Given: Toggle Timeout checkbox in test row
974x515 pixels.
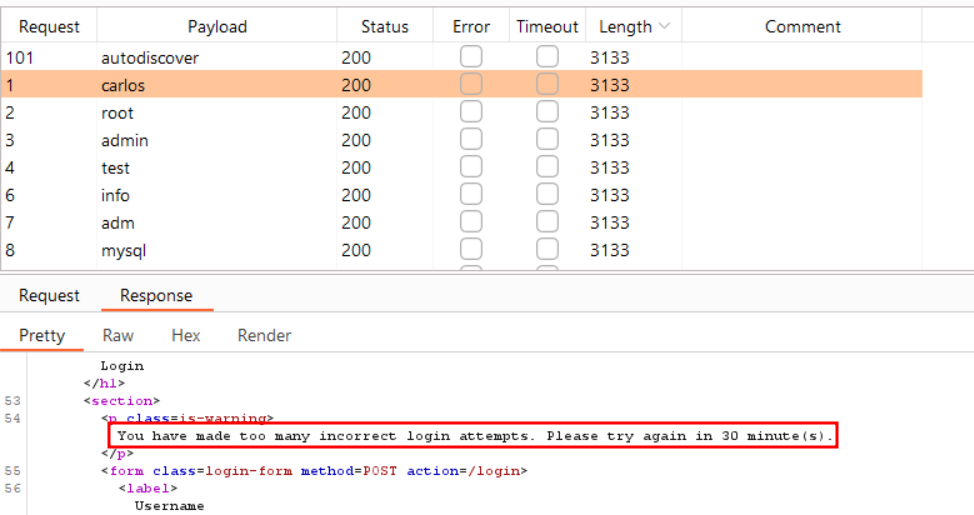Looking at the screenshot, I should tap(547, 166).
